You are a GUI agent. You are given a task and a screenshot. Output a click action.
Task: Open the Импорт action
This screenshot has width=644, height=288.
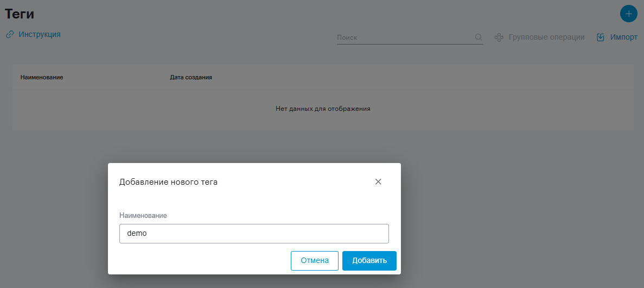623,37
